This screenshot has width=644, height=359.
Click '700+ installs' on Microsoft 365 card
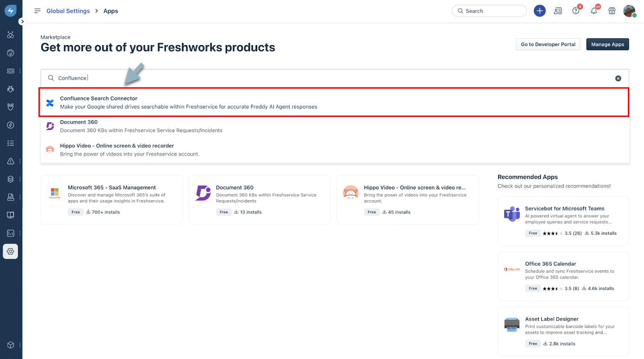click(103, 212)
